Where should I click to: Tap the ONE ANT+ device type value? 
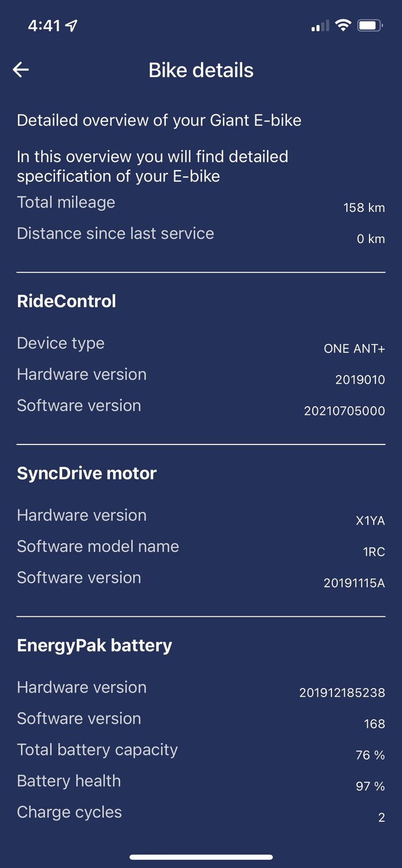354,348
